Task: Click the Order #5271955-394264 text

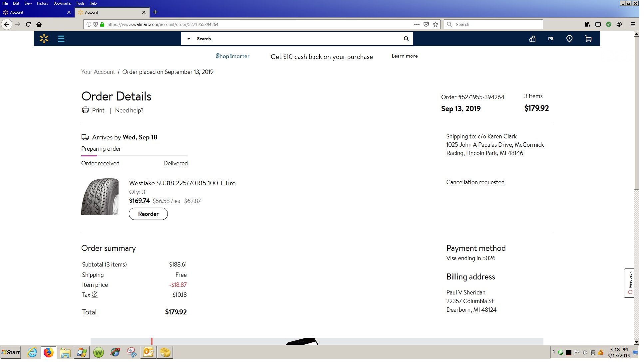Action: pyautogui.click(x=473, y=97)
